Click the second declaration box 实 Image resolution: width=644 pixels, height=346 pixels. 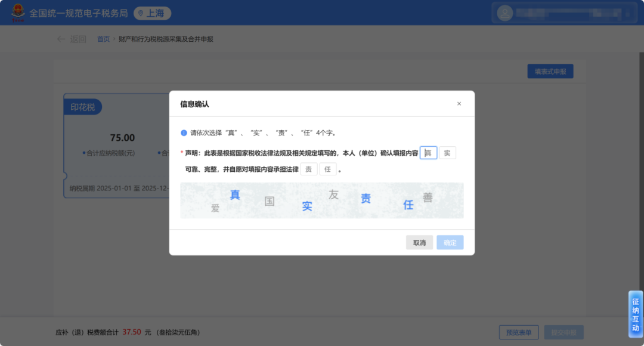(x=447, y=153)
